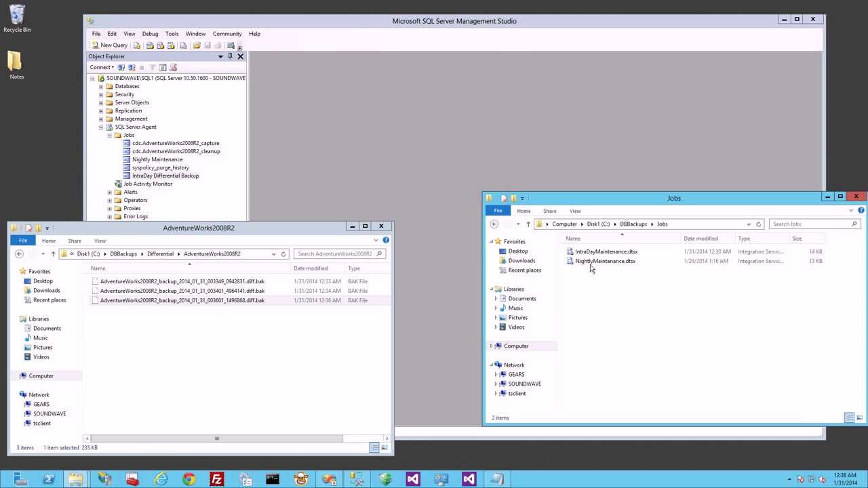Screen dimensions: 868x488
Task: Click the Search Jobs field
Action: click(x=814, y=224)
